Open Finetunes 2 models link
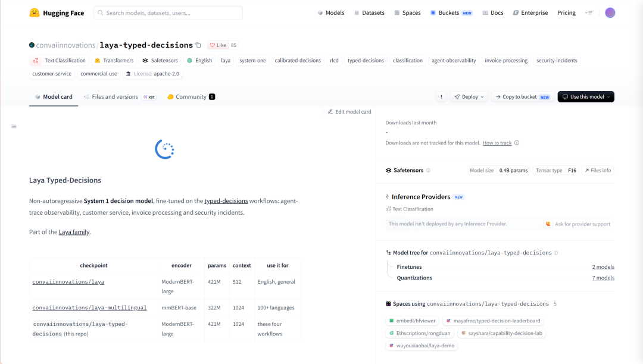Viewport: 643px width, 364px height. 603,267
